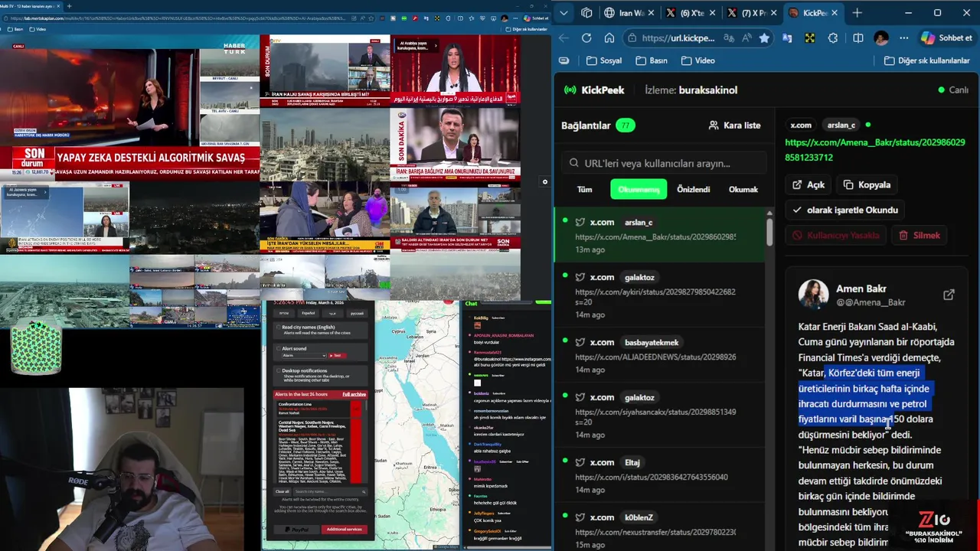Go to the browser home page
This screenshot has width=980, height=551.
pyautogui.click(x=609, y=37)
